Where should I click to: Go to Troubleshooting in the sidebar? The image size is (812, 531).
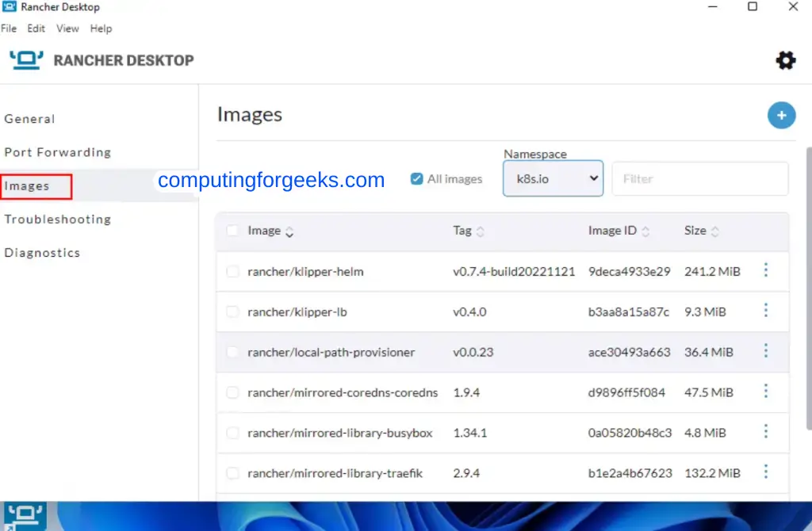(57, 220)
